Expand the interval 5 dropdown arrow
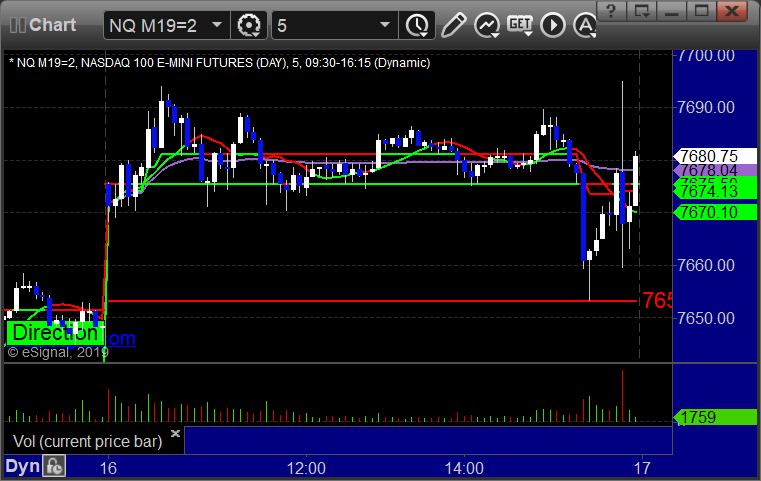 coord(385,25)
